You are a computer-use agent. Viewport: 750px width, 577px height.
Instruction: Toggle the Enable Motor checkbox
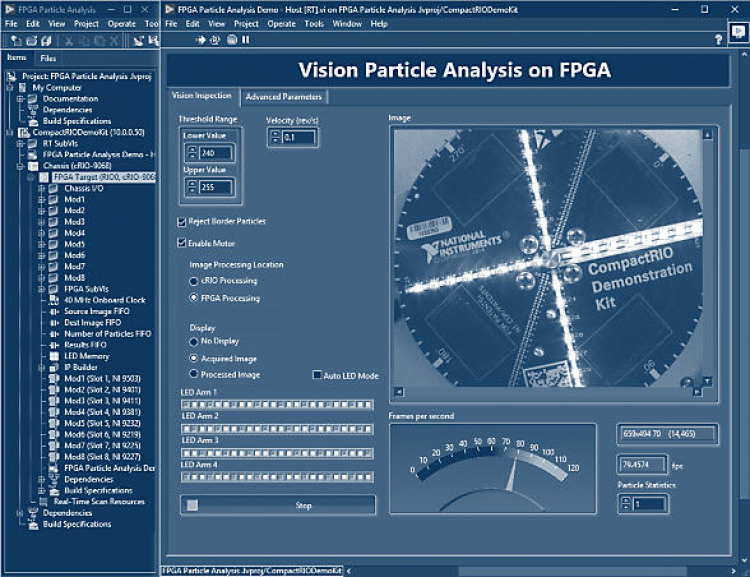[x=182, y=243]
